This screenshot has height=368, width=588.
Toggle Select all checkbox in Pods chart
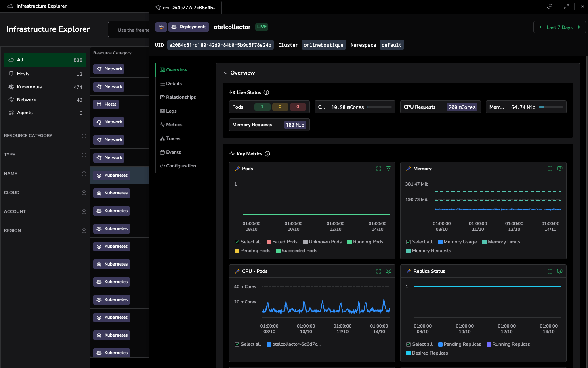point(237,242)
